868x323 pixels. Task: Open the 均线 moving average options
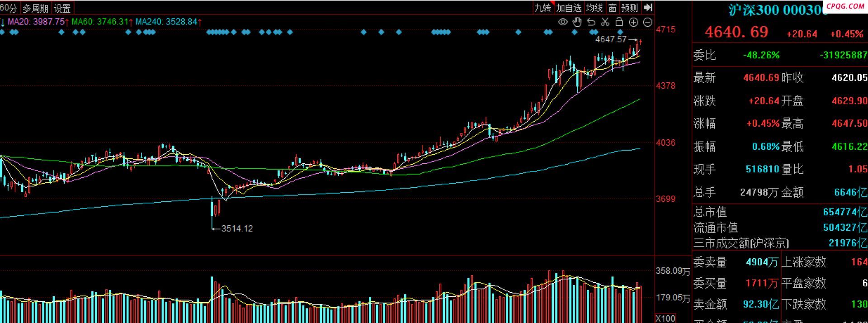coord(594,8)
